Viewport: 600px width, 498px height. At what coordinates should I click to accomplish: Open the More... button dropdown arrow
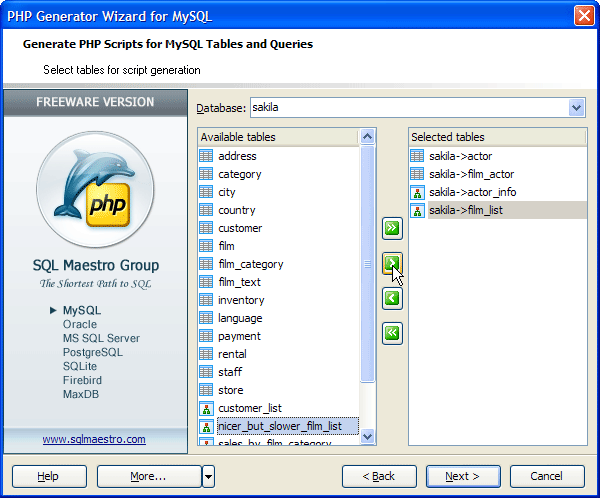(208, 477)
